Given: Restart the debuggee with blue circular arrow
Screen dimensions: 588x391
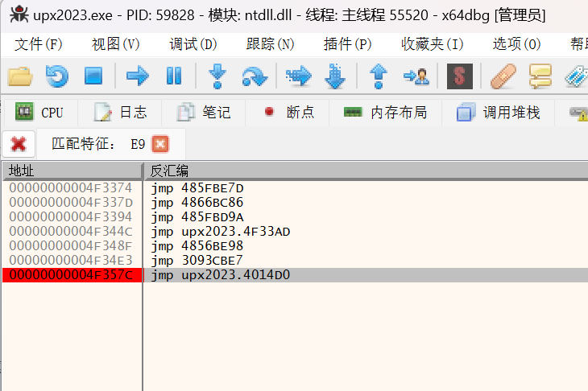Looking at the screenshot, I should 57,76.
